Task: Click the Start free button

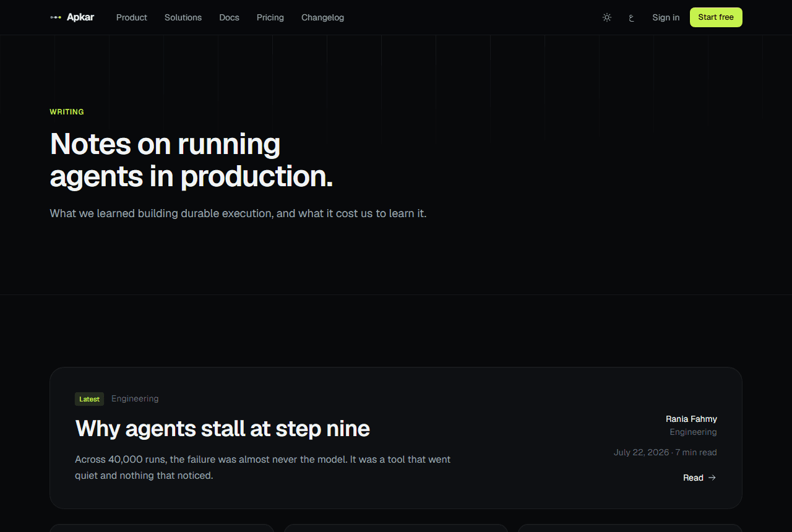Action: 716,17
